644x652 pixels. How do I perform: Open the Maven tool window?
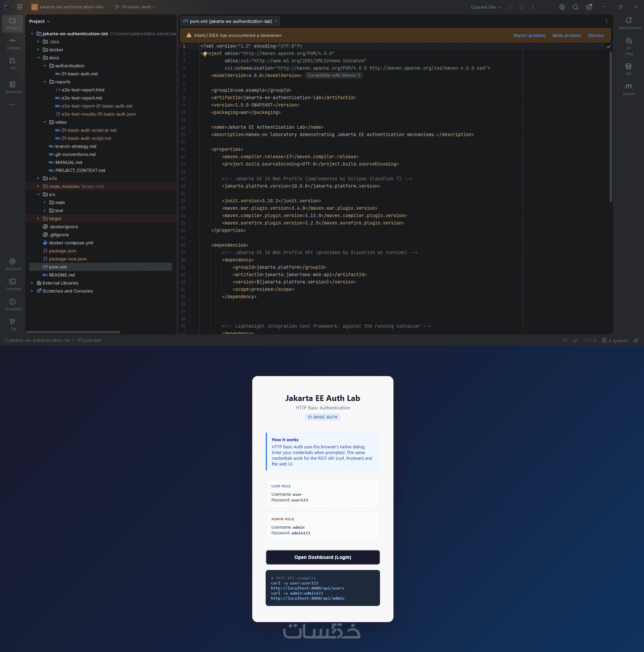pos(629,89)
